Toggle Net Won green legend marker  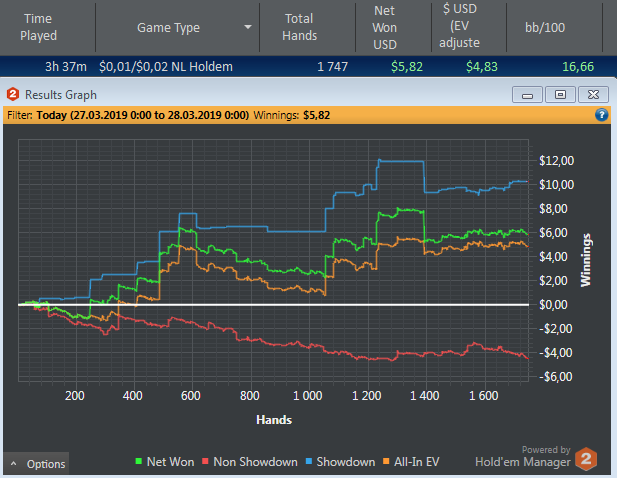point(139,461)
